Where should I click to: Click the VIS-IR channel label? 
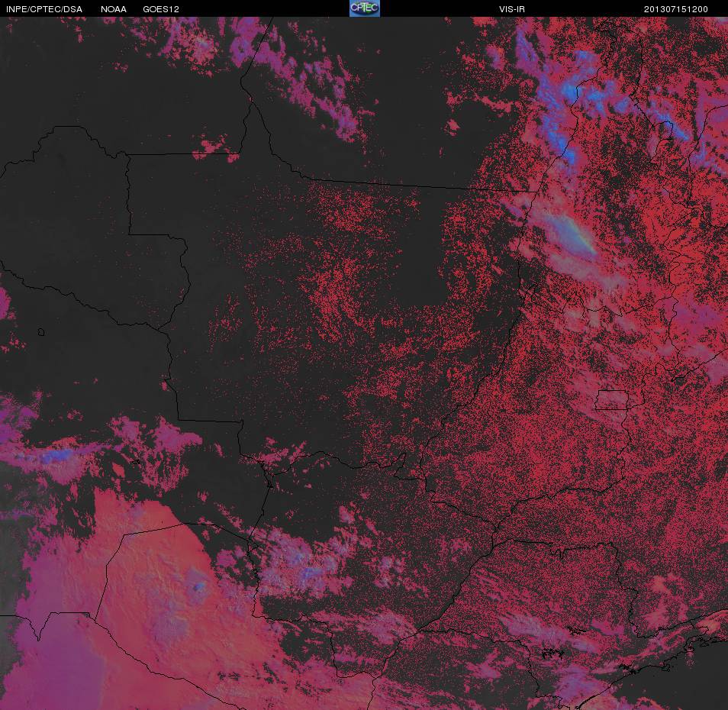click(511, 9)
